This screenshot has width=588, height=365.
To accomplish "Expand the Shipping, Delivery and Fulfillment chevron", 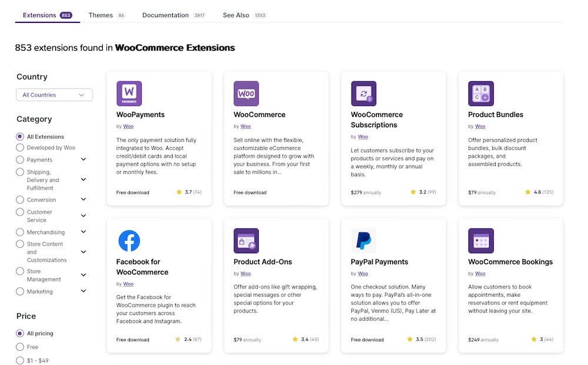I will click(x=83, y=180).
